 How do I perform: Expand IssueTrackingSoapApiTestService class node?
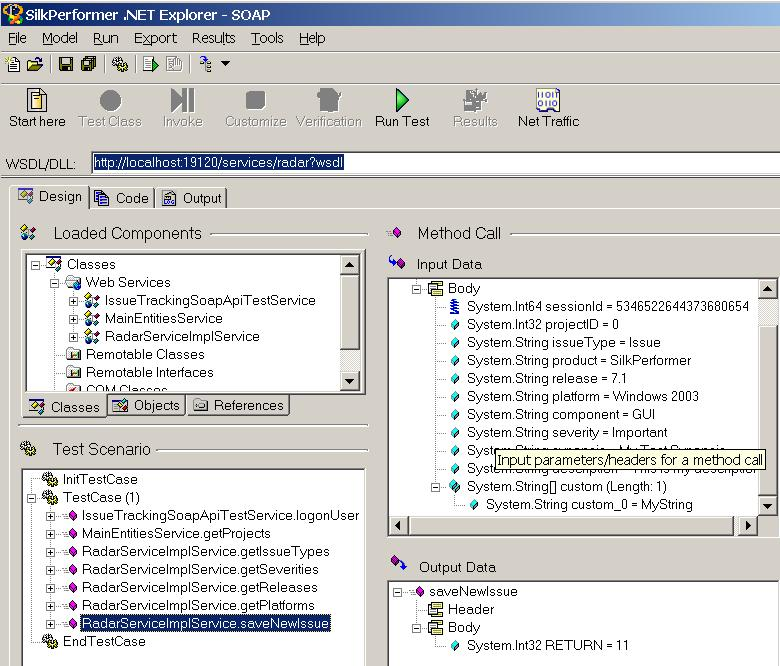pyautogui.click(x=73, y=301)
